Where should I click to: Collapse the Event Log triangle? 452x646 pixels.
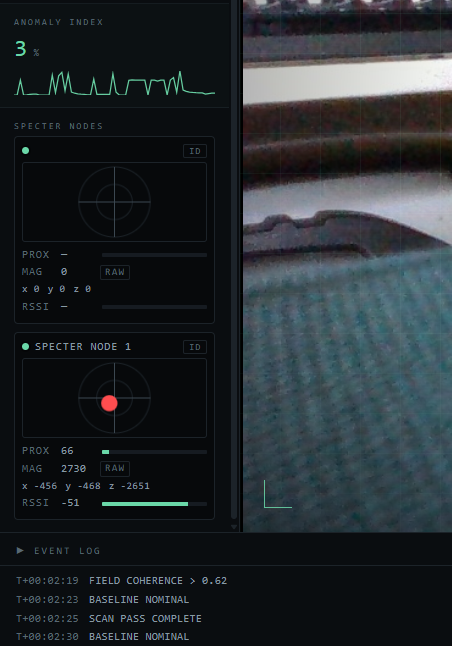[20, 550]
